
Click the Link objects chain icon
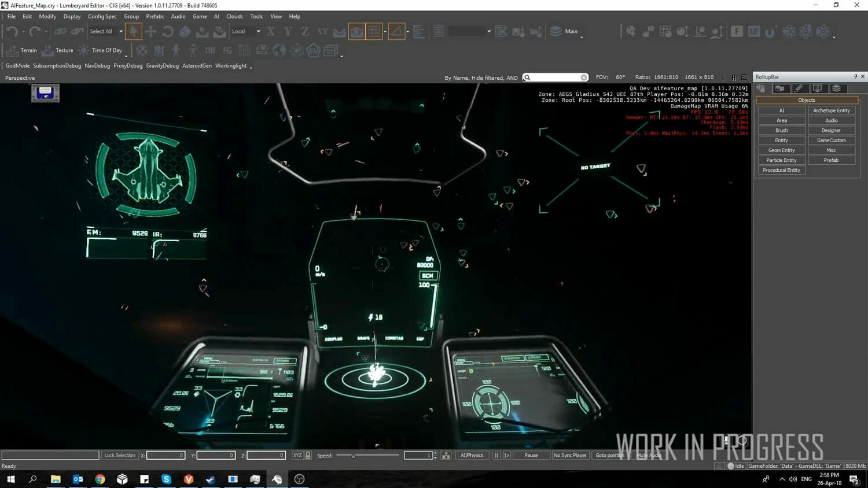pos(60,31)
